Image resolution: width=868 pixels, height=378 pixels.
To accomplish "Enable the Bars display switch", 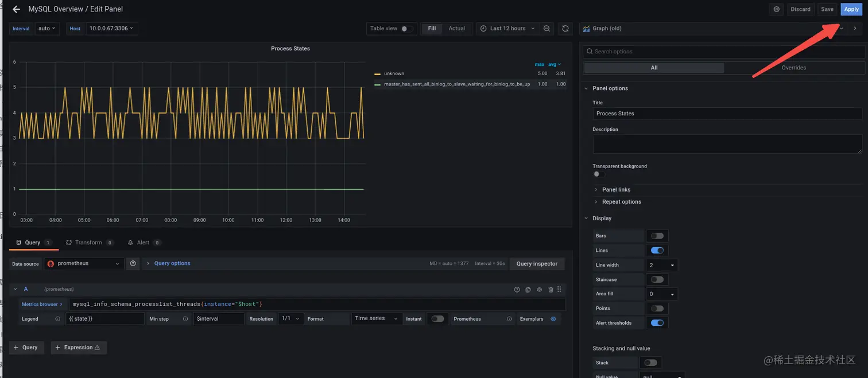I will 657,236.
